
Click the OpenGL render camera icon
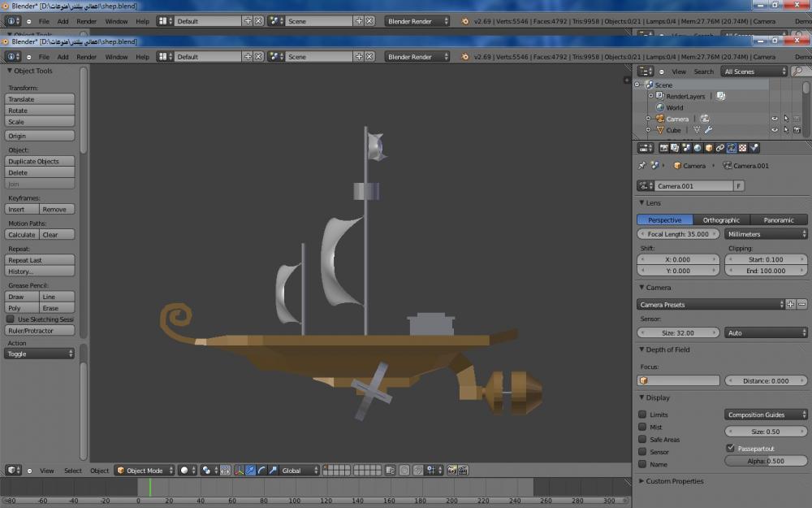(452, 471)
